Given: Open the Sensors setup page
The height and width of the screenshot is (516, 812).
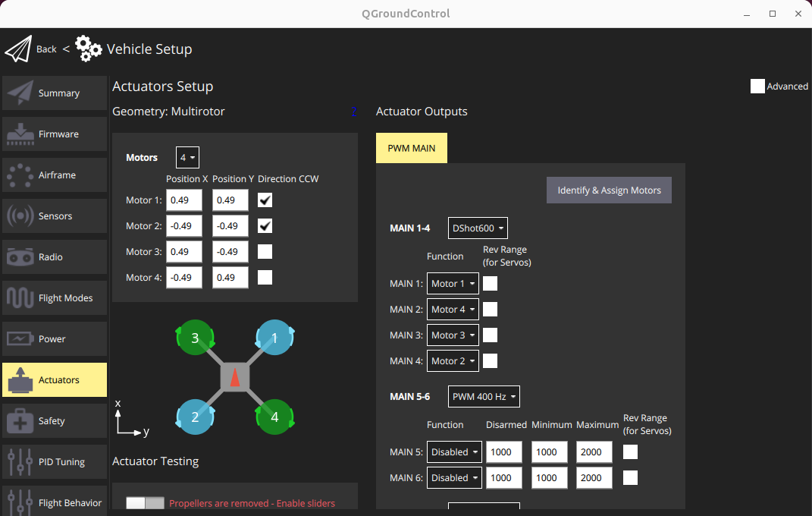Looking at the screenshot, I should (55, 216).
